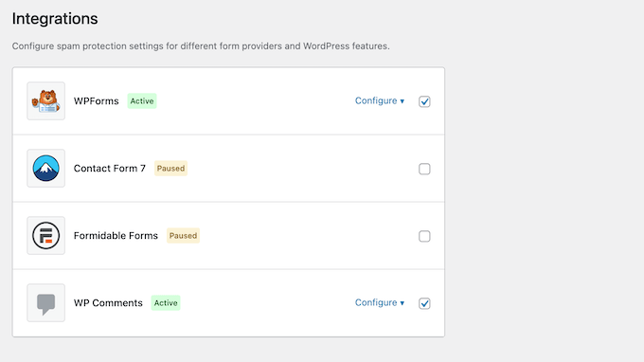This screenshot has width=644, height=362.
Task: Click the WPForms bear mascot icon
Action: (46, 101)
